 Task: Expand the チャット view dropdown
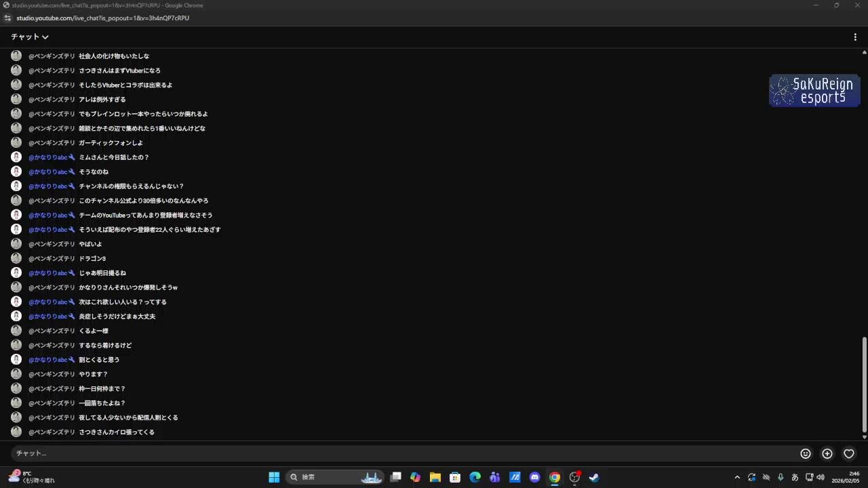30,37
